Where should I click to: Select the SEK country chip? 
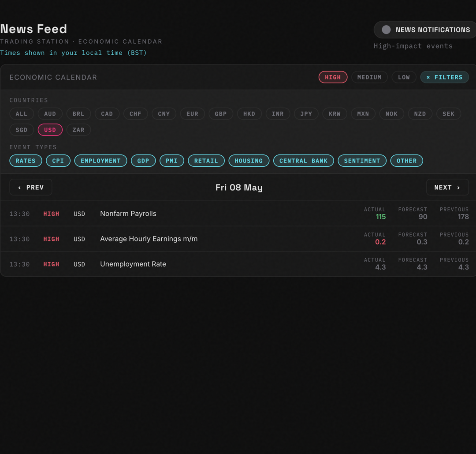point(448,114)
